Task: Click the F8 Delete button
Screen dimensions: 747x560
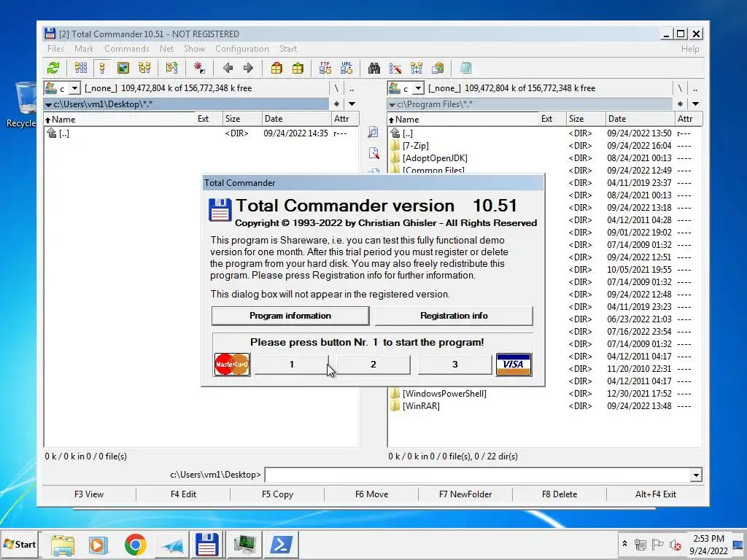Action: point(560,494)
